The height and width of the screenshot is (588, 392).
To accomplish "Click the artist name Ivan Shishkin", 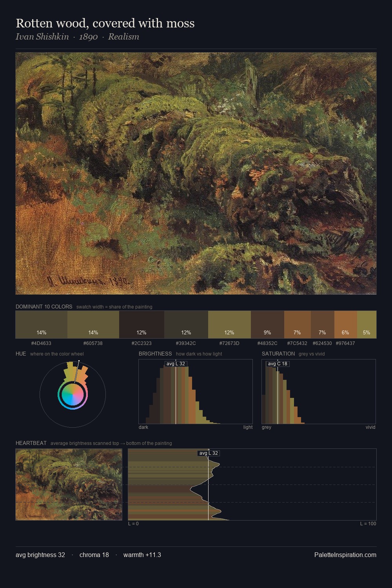I will point(42,37).
